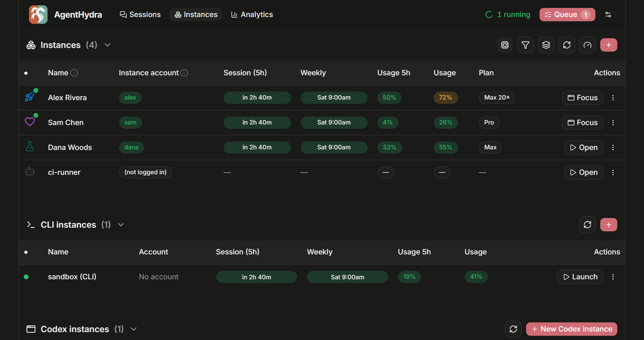The height and width of the screenshot is (340, 644).
Task: Add a new instance with plus button
Action: click(609, 45)
